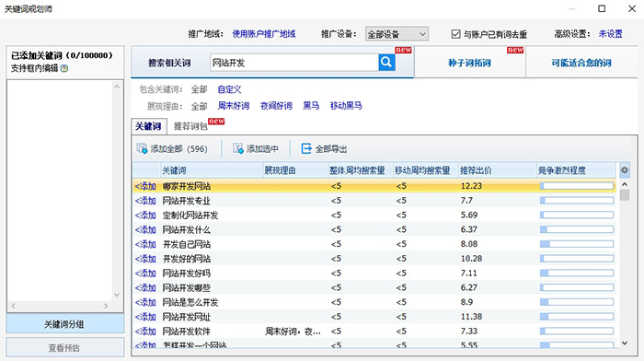Click the 关键词分组 button
644x361 pixels.
pos(64,324)
